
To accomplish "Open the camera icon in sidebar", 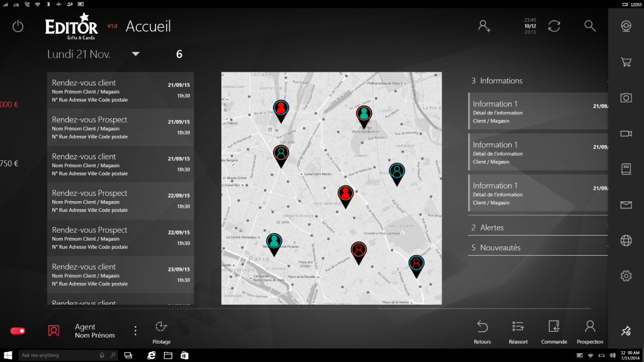I will (x=626, y=97).
